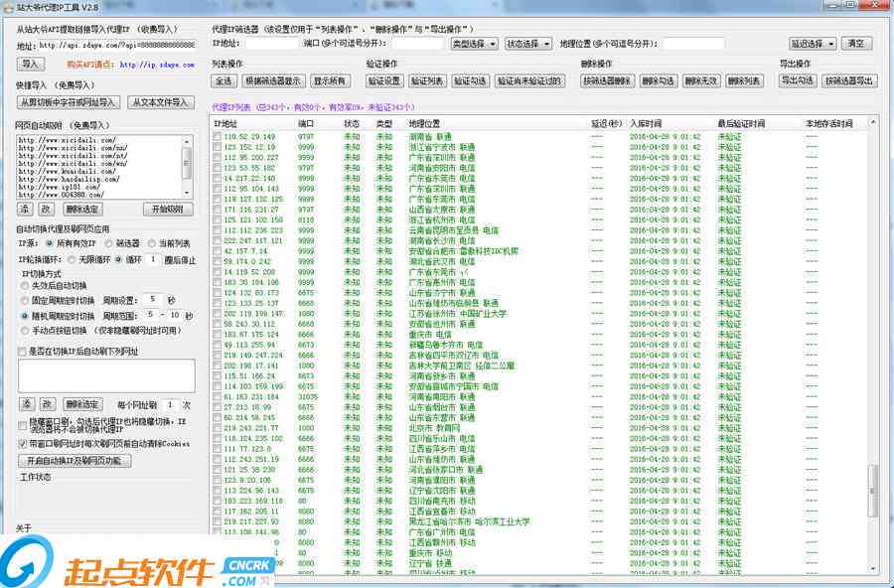Click the URL list scrollbar down arrow
The height and width of the screenshot is (588, 894).
point(187,194)
